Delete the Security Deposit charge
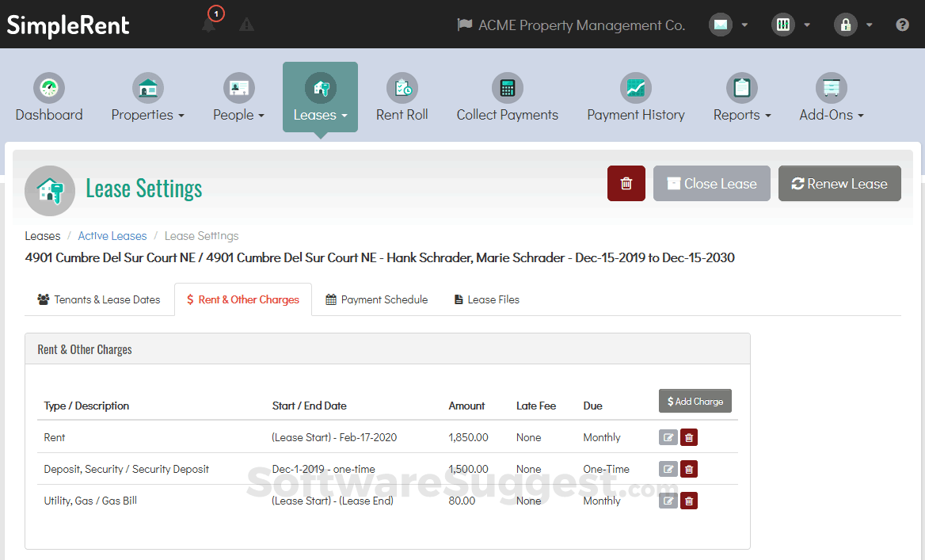925x560 pixels. 688,469
